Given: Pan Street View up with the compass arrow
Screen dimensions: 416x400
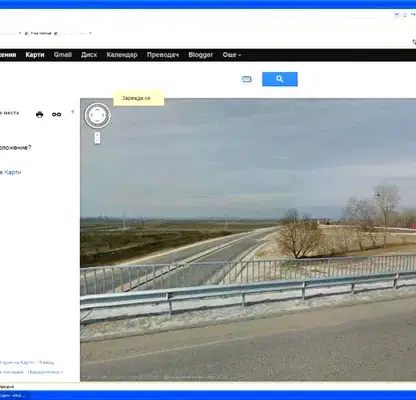Looking at the screenshot, I should (97, 109).
